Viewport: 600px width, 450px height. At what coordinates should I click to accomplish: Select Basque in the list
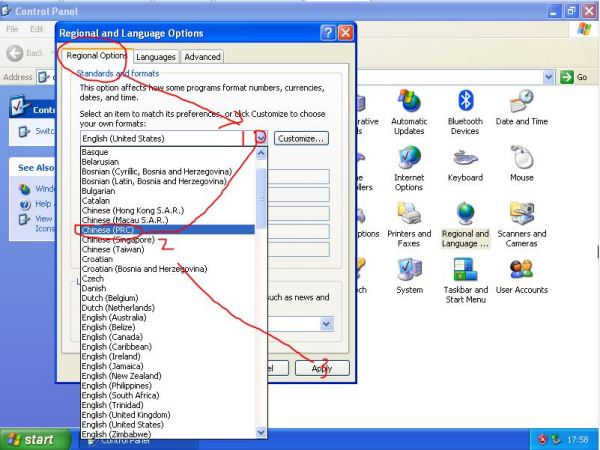[168, 152]
